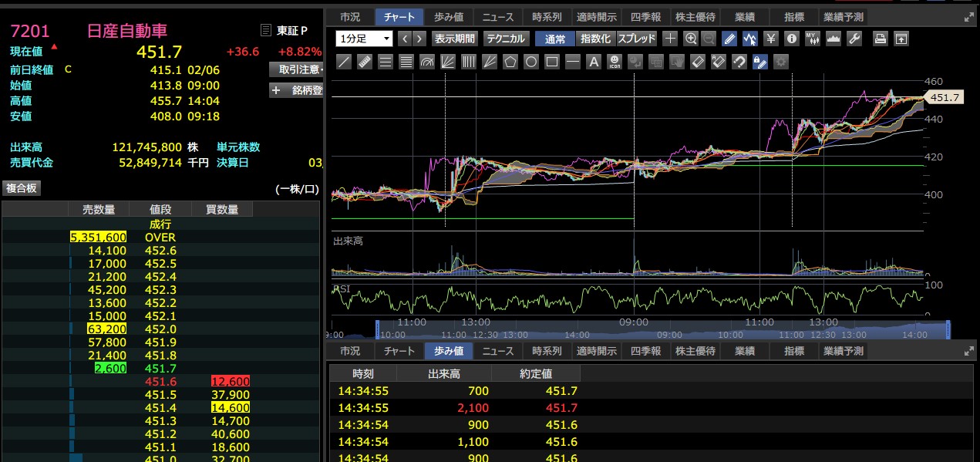The image size is (980, 462).
Task: Select the text annotation A tool
Action: click(x=593, y=62)
